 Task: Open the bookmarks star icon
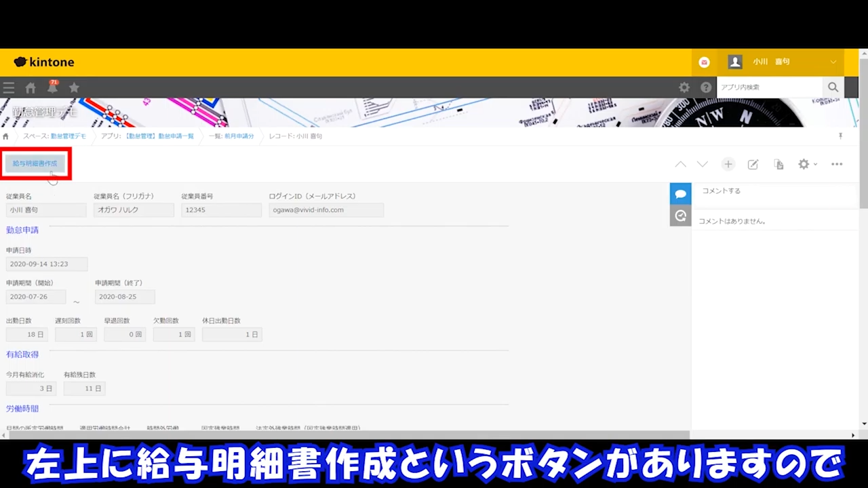point(74,87)
